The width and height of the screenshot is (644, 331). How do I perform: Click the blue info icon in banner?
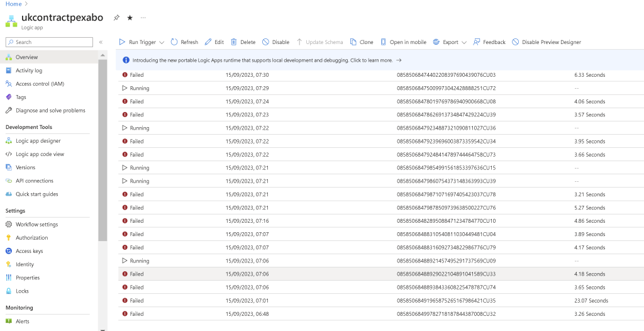pyautogui.click(x=126, y=60)
